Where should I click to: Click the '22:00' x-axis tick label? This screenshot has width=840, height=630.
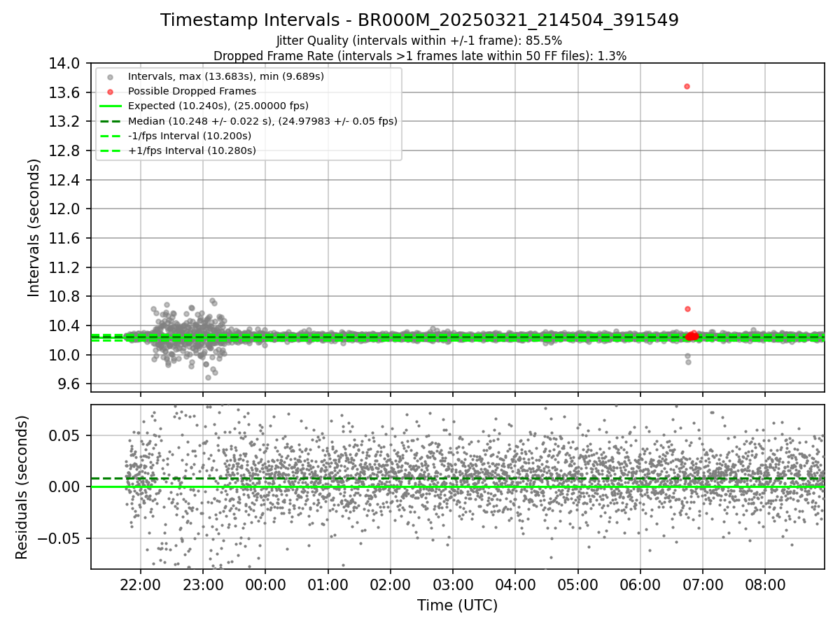(x=140, y=585)
